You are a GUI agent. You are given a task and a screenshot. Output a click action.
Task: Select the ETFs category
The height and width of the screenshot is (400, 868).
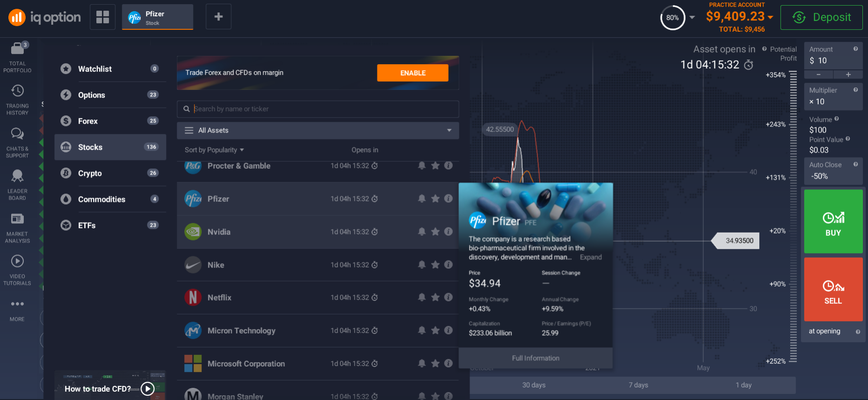click(x=110, y=225)
